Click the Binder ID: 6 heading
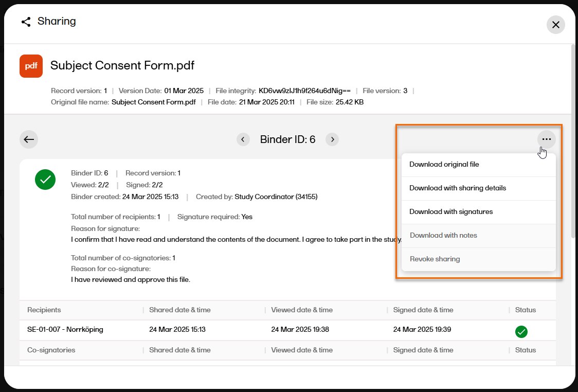This screenshot has height=392, width=578. [x=287, y=139]
